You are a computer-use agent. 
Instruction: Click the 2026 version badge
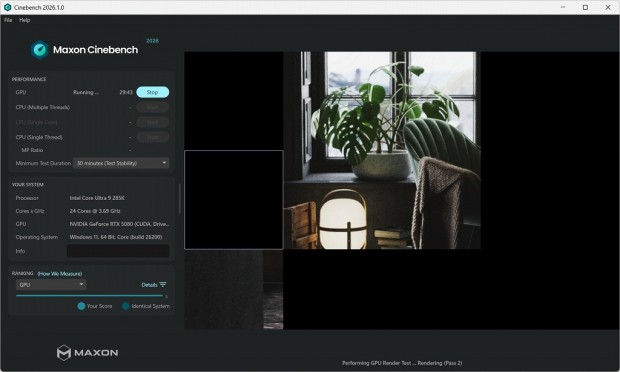152,41
